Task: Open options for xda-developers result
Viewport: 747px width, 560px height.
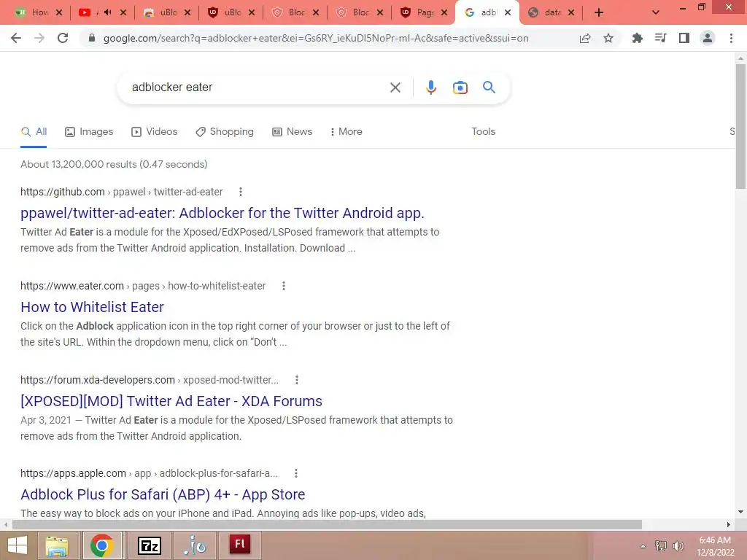Action: point(297,380)
